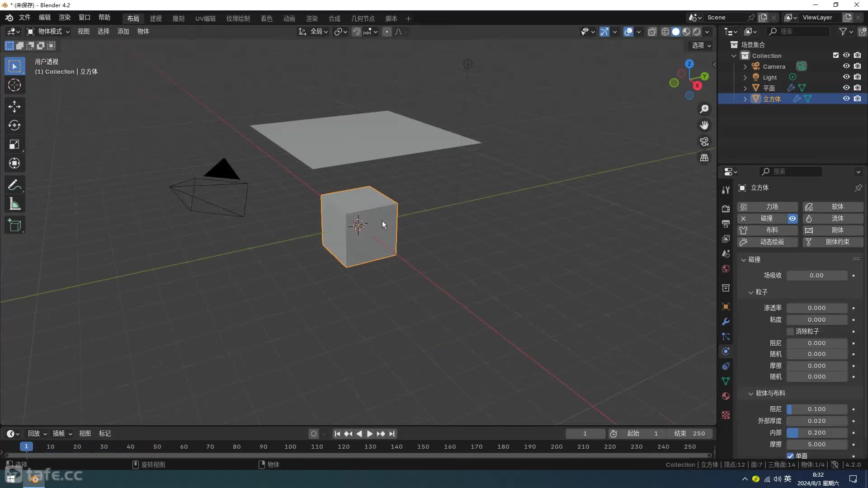Image resolution: width=868 pixels, height=488 pixels.
Task: Click the 动态绘画 physics button
Action: tap(768, 242)
